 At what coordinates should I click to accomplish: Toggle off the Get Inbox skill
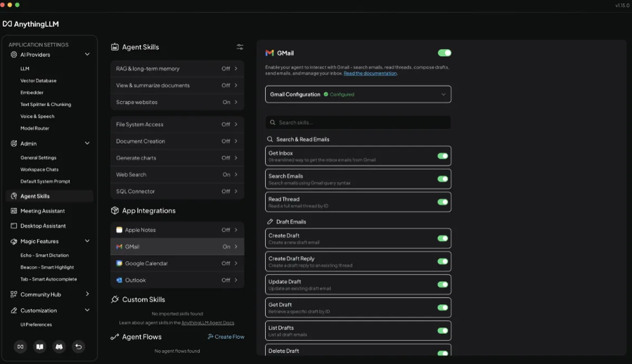click(x=443, y=156)
